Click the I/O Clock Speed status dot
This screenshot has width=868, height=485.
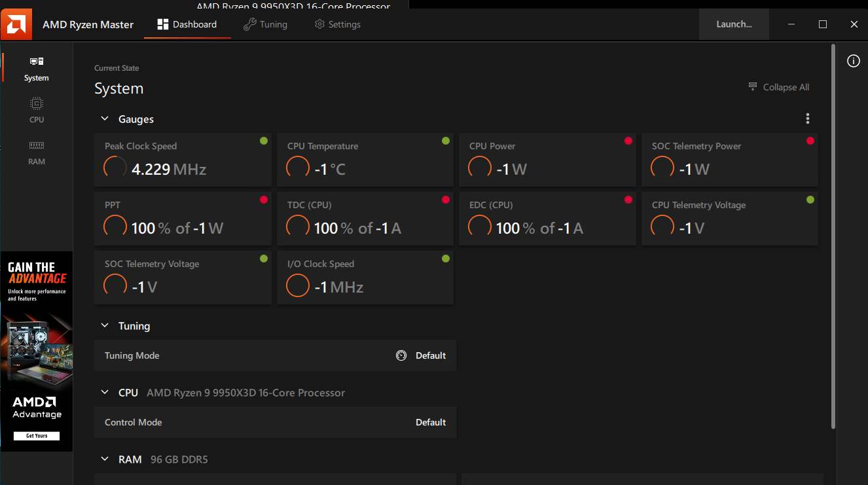point(446,259)
